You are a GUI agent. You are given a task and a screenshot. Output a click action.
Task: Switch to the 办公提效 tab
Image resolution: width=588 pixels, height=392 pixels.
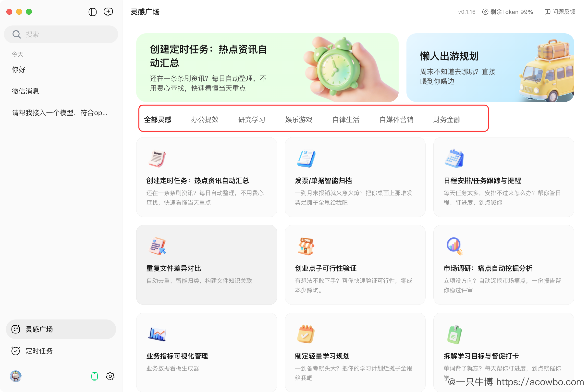(205, 120)
